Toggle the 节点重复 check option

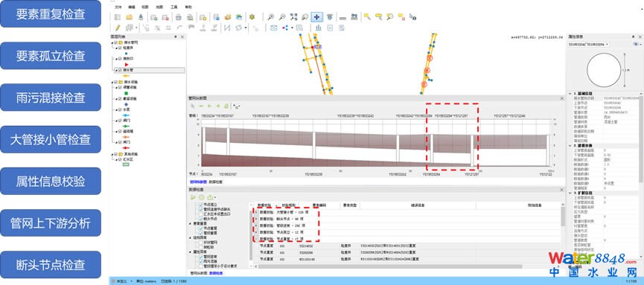tap(201, 228)
